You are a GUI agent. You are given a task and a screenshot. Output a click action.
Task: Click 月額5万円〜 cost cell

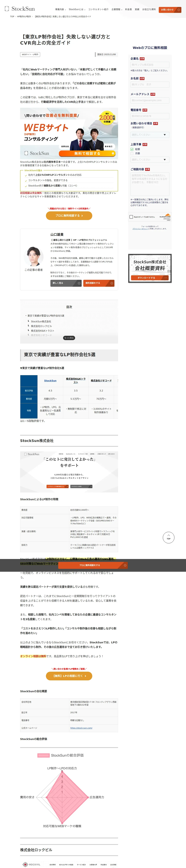pos(50,399)
